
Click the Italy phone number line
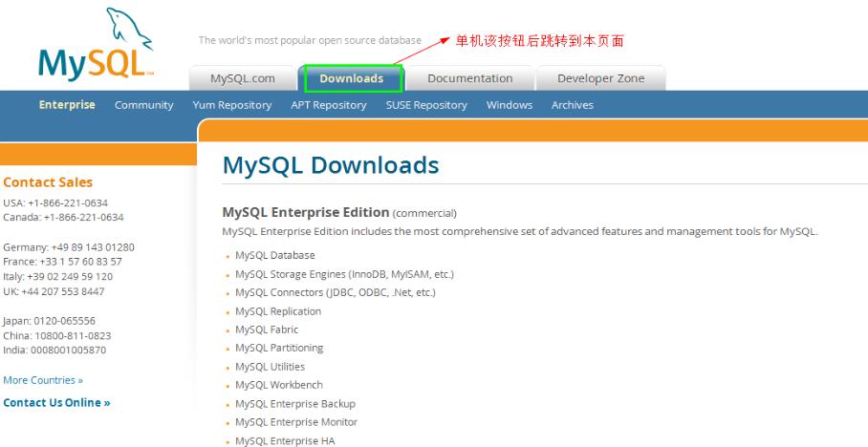57,276
